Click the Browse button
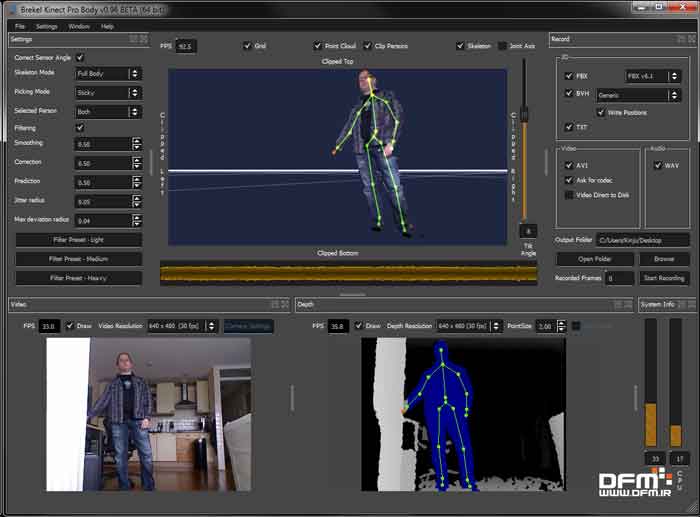Image resolution: width=700 pixels, height=517 pixels. [664, 259]
